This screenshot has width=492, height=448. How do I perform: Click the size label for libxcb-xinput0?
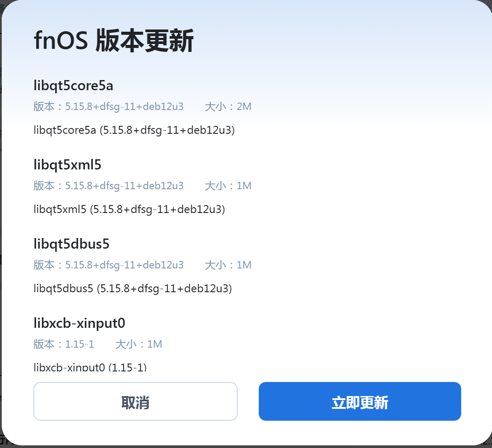[139, 344]
